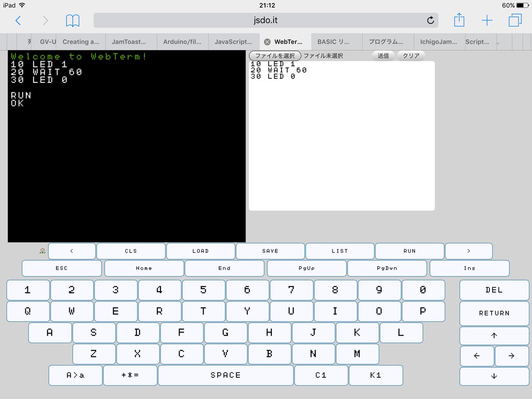Tap the number 5 key
The width and height of the screenshot is (532, 399).
203,290
